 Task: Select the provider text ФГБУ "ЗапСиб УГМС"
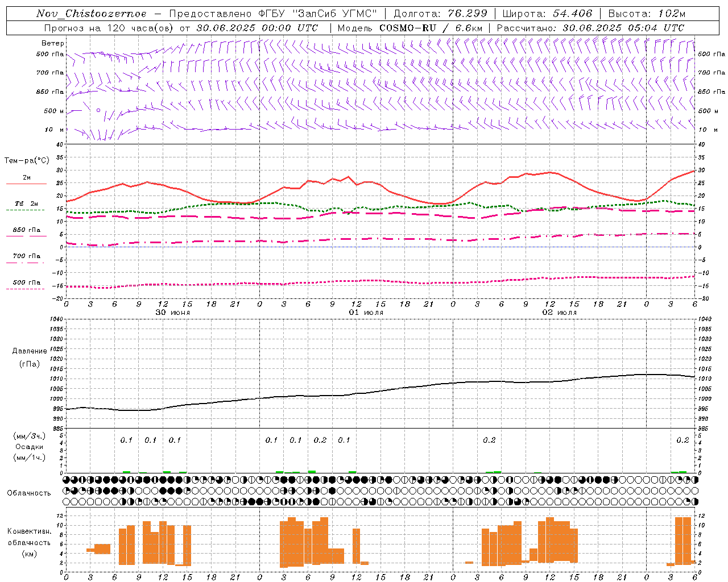(318, 14)
